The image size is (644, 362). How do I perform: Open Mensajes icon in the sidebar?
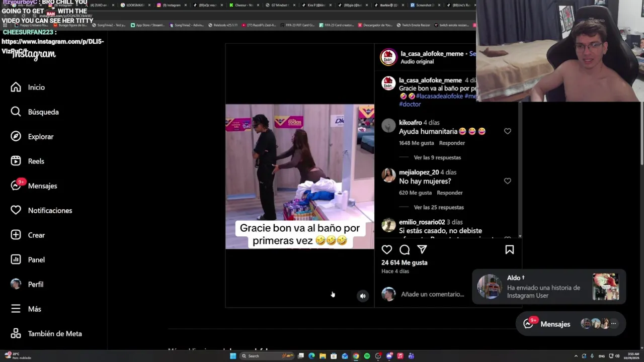(16, 186)
